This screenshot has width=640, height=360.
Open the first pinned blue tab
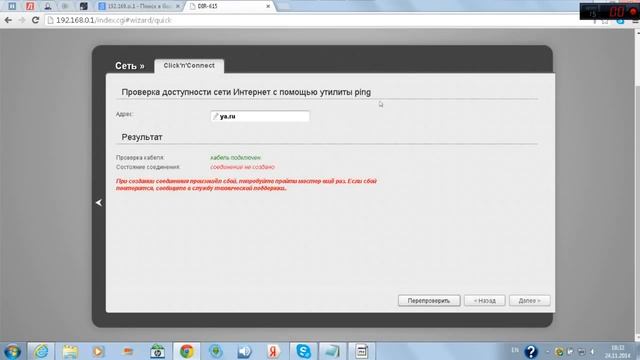tap(12, 6)
